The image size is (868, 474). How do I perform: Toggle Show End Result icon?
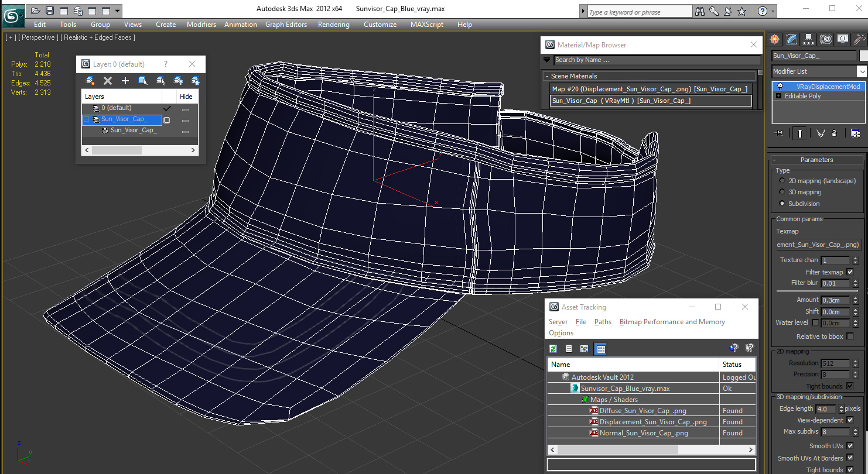[x=799, y=133]
